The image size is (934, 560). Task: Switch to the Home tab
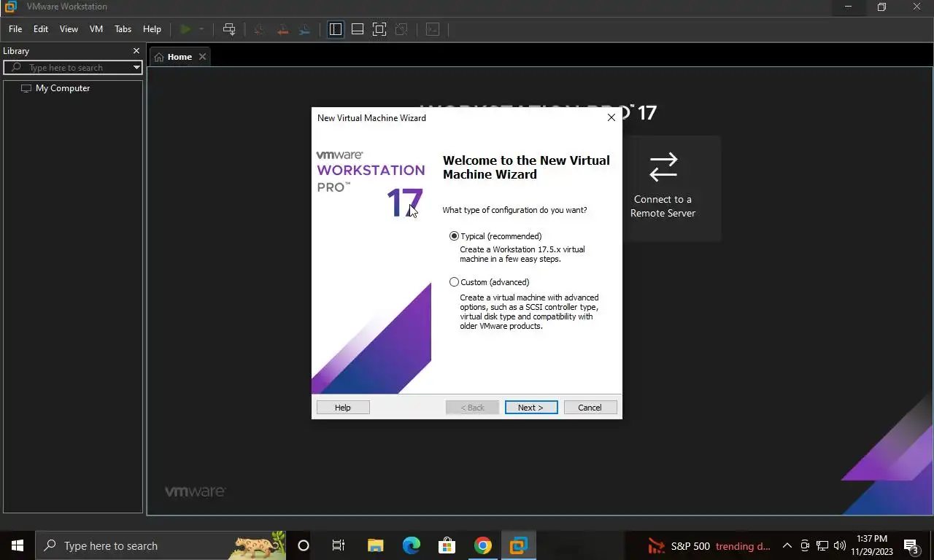(174, 57)
